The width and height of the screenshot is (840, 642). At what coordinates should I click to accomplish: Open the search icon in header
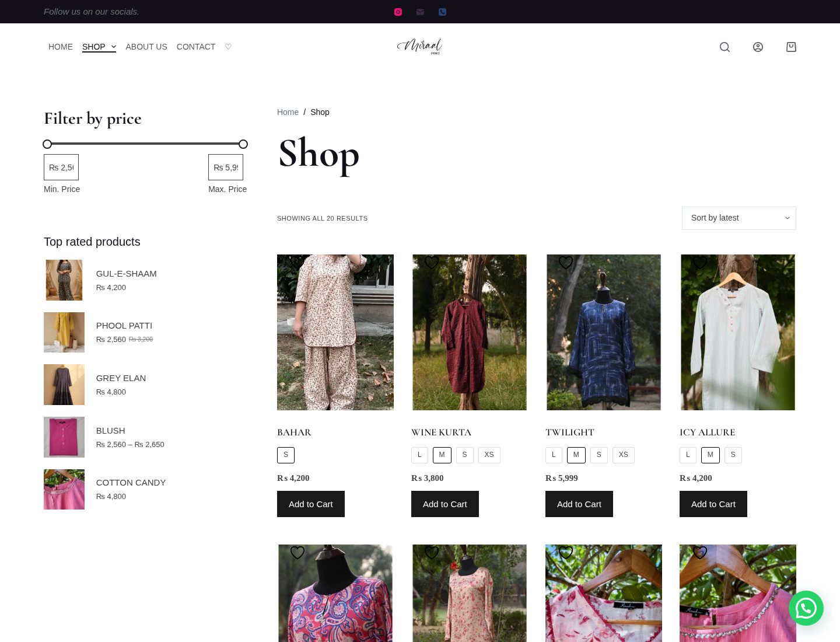(x=724, y=47)
